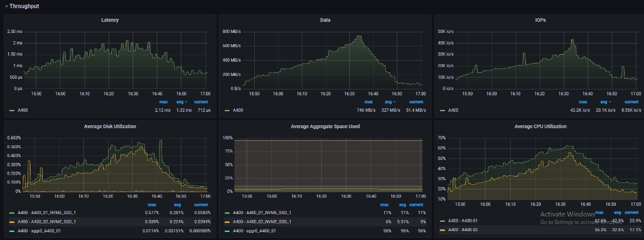Screen dimensions: 644x240
Task: Sort Disk Utilization legend by avg
Action: click(177, 205)
